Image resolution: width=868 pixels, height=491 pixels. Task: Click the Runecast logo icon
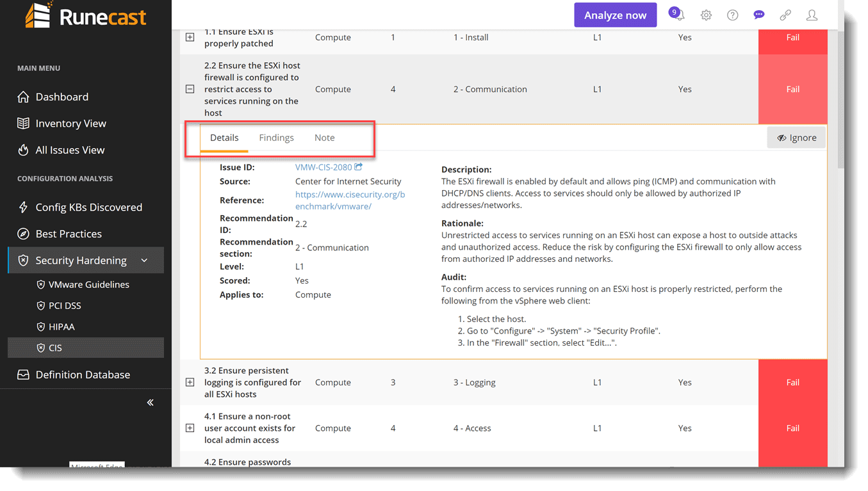point(38,15)
